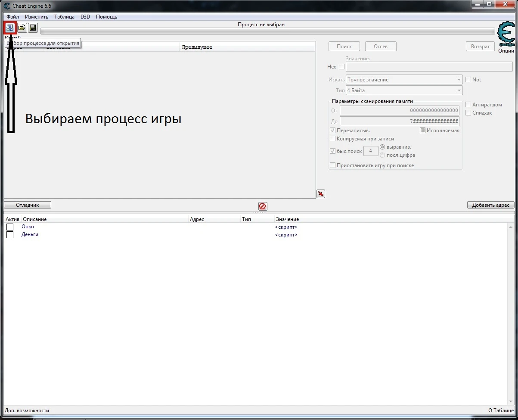Screen dimensions: 518x420
Task: Toggle the Антирандом checkbox
Action: (468, 104)
